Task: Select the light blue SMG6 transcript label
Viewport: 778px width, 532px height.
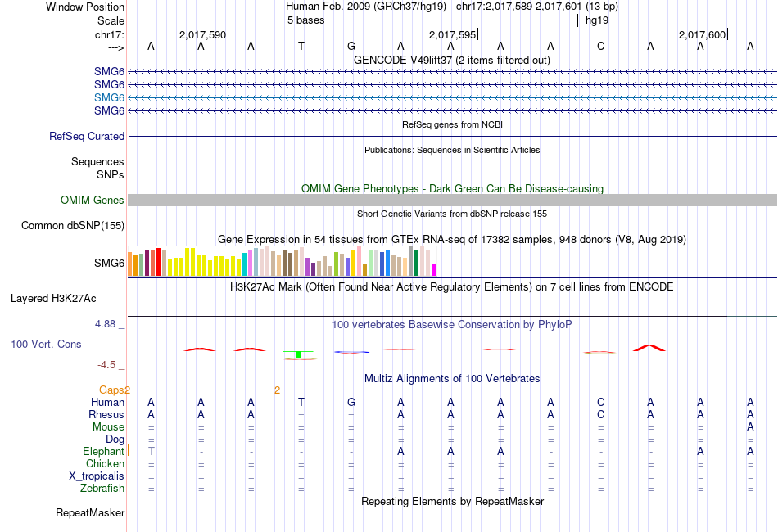Action: [x=109, y=97]
